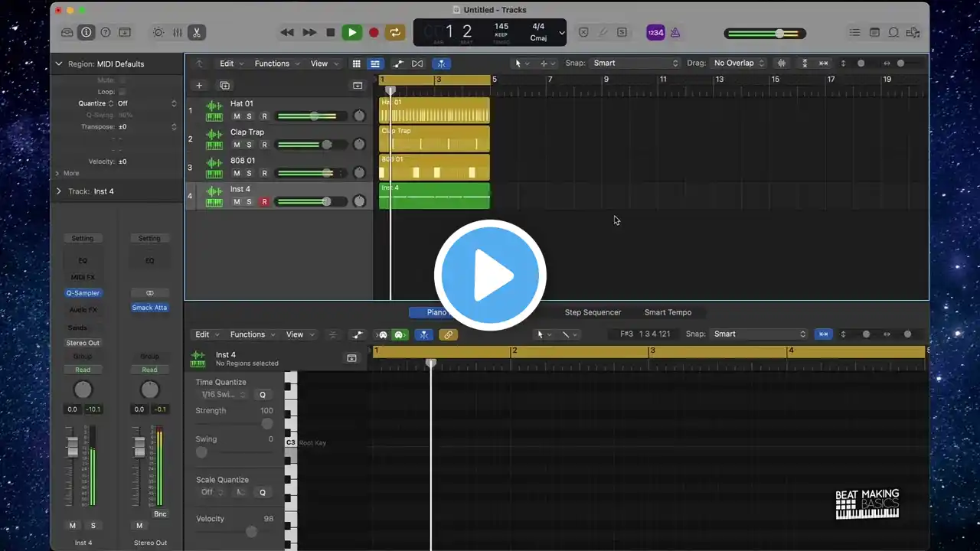Toggle Cycle mode in the transport
Viewport: 980px width, 551px height.
click(x=395, y=32)
